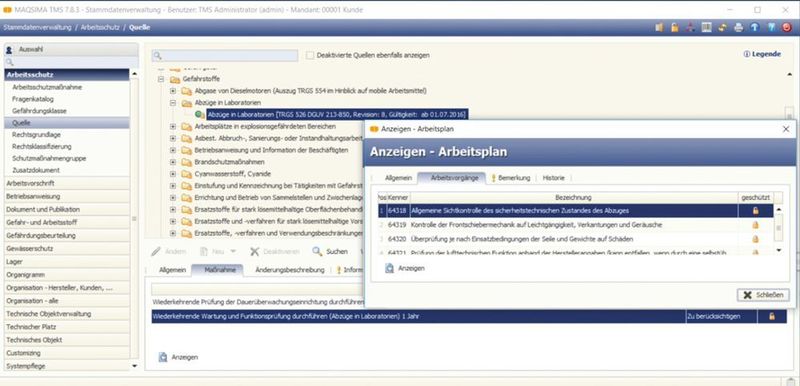Click the blue up-arrow icon in top toolbar

click(x=755, y=28)
